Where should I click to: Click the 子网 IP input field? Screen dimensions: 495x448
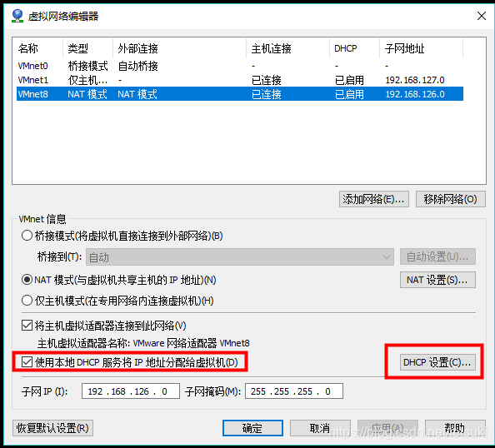point(131,391)
